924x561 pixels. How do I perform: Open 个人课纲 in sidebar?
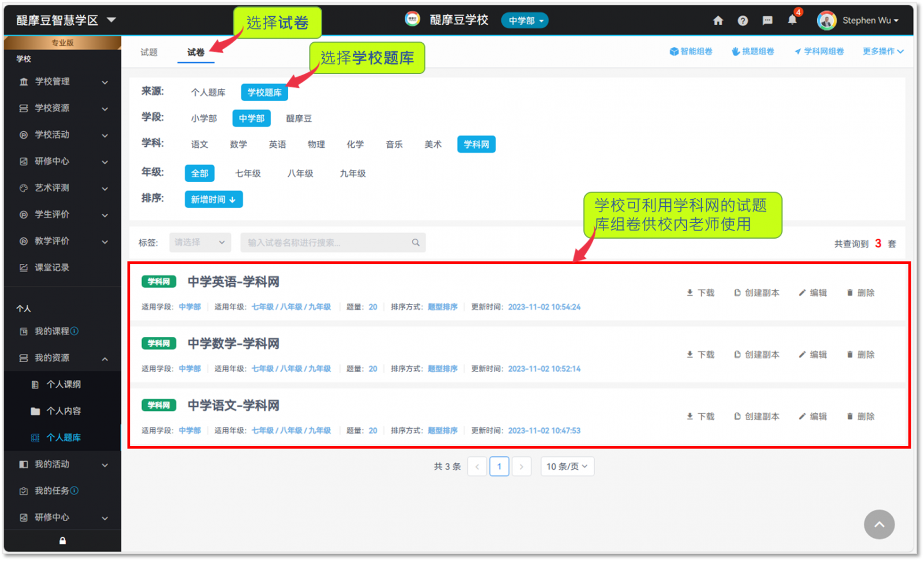[64, 384]
